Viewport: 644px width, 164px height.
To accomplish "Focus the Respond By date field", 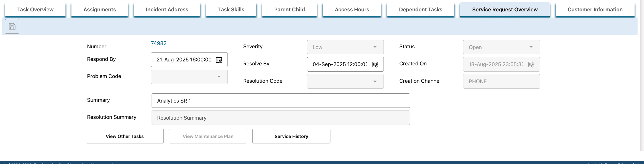I will tap(184, 60).
